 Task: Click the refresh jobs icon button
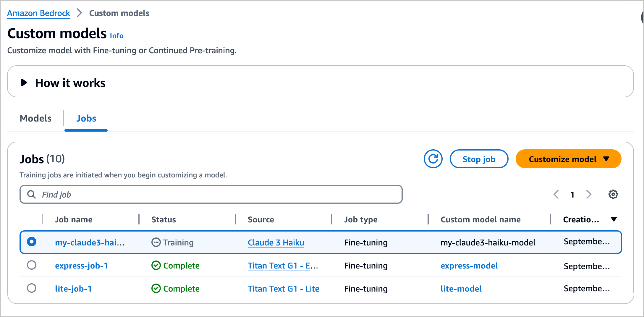click(x=433, y=159)
